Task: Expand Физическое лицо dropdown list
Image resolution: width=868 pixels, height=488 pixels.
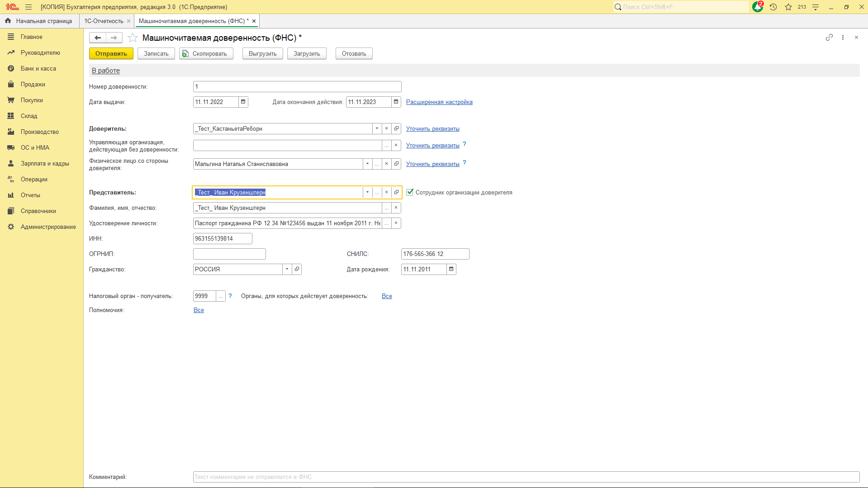Action: (x=367, y=164)
